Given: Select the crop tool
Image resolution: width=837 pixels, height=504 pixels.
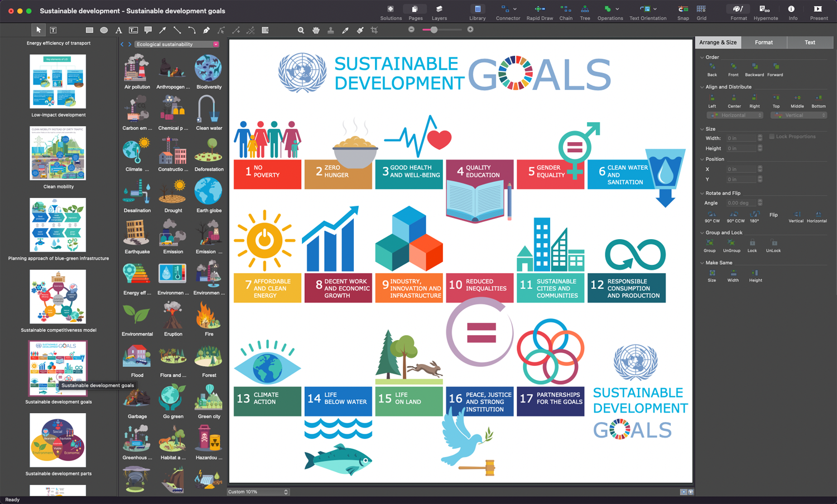Looking at the screenshot, I should point(374,30).
